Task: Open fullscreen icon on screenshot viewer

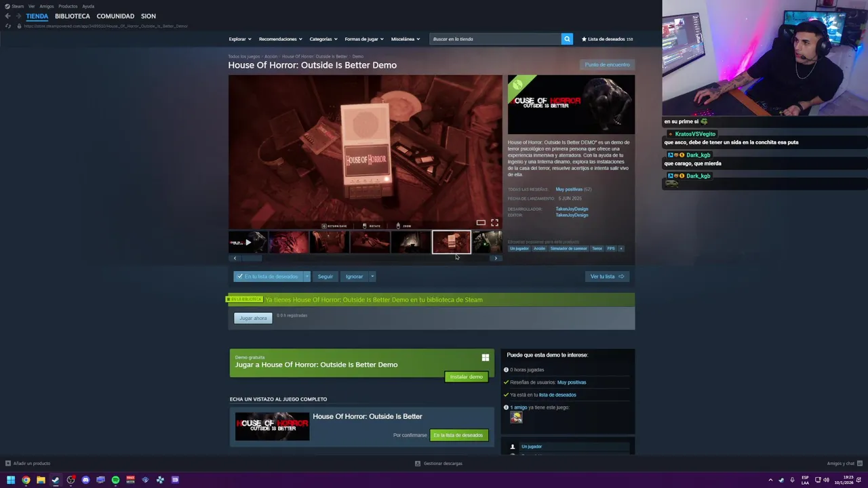Action: (x=494, y=222)
